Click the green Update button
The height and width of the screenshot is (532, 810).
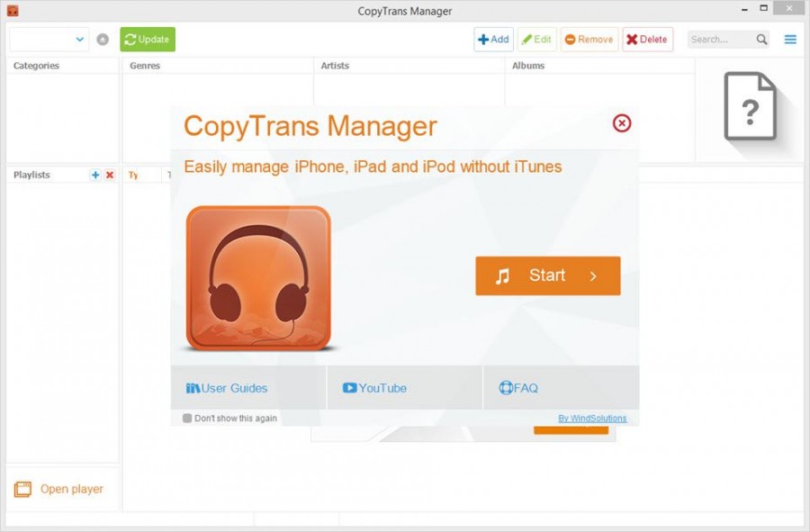[x=148, y=40]
